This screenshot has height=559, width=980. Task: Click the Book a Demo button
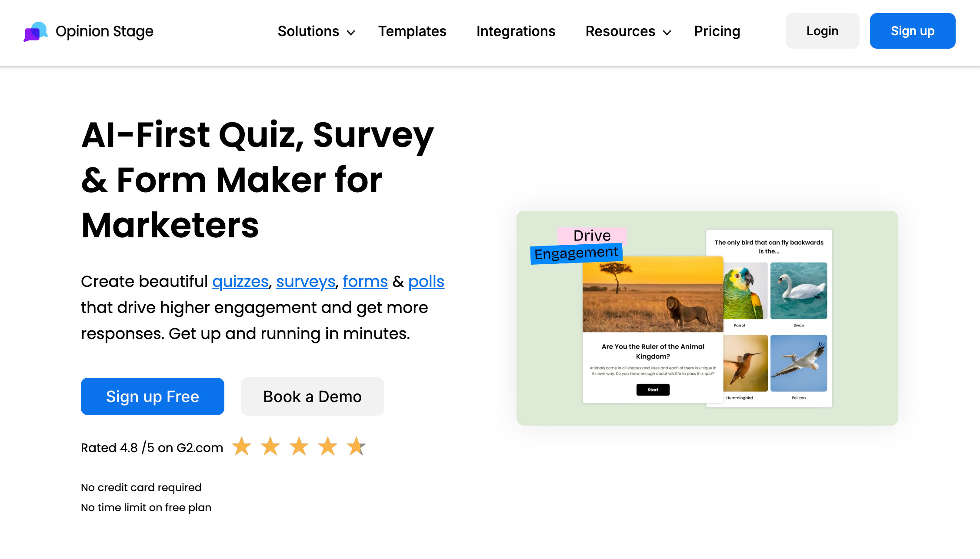pyautogui.click(x=312, y=396)
